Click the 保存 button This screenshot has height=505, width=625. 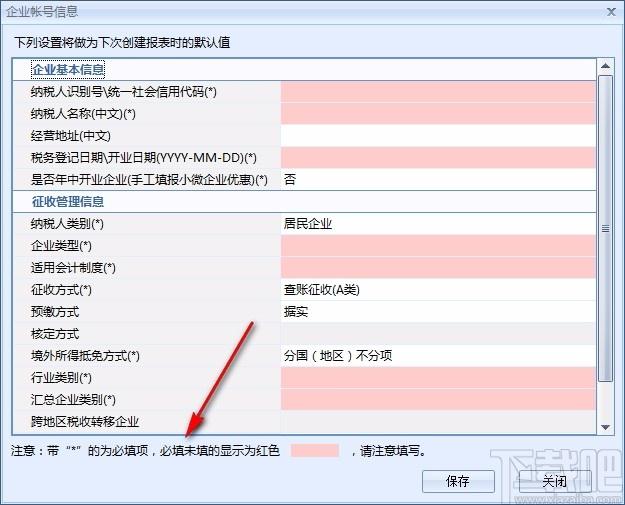pos(457,481)
